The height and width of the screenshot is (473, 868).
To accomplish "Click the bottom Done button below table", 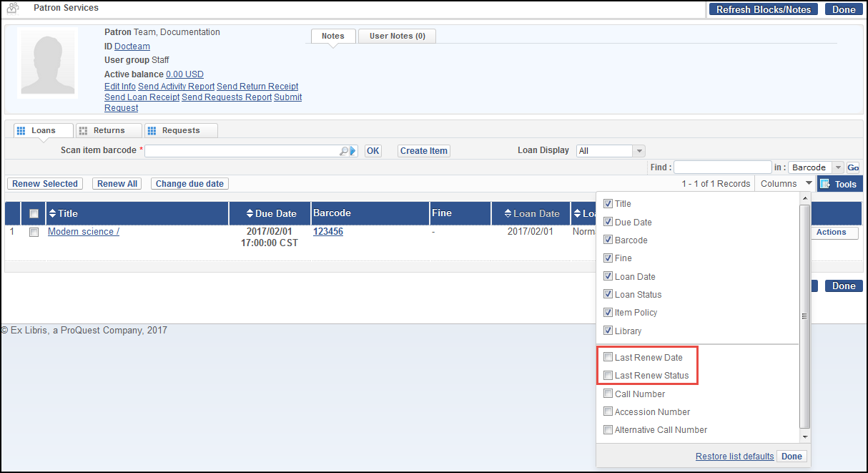I will [x=844, y=286].
